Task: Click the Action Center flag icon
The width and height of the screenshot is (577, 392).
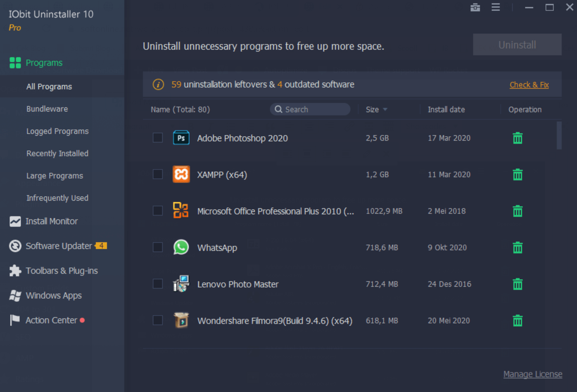Action: (15, 320)
